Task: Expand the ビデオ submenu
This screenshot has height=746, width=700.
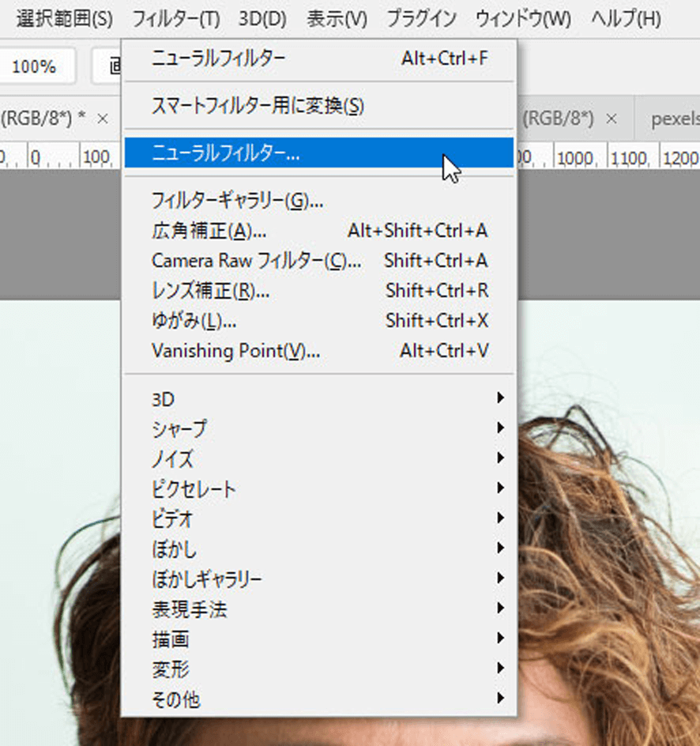Action: (319, 518)
